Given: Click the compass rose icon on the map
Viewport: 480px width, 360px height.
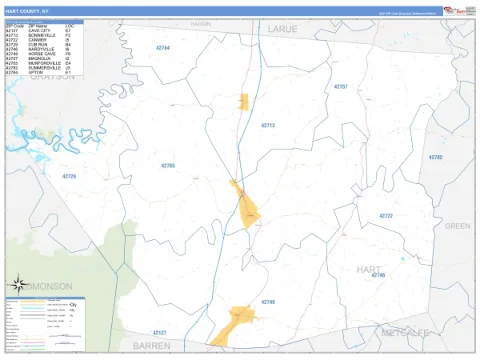Looking at the screenshot, I should point(19,284).
